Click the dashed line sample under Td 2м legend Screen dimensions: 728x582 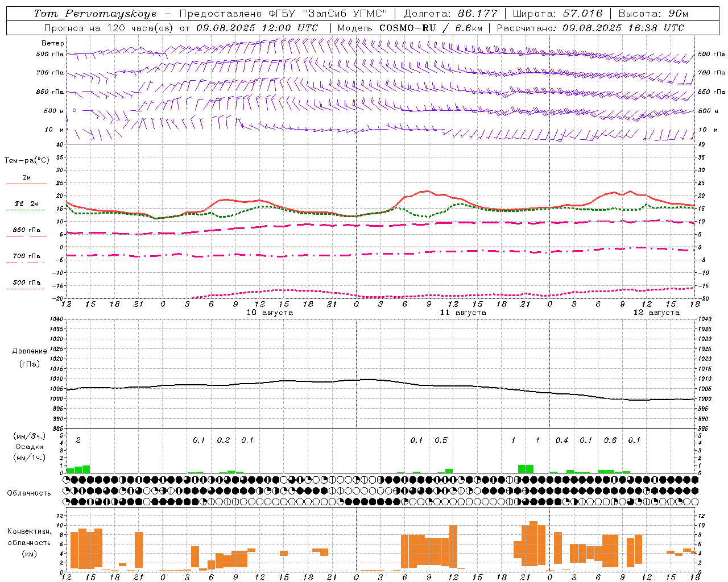26,210
